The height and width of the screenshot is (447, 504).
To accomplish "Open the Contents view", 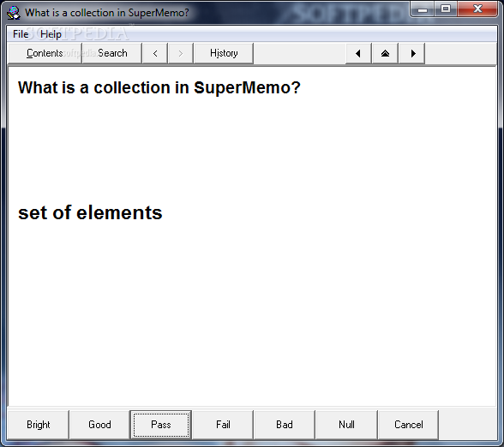I will click(x=45, y=53).
